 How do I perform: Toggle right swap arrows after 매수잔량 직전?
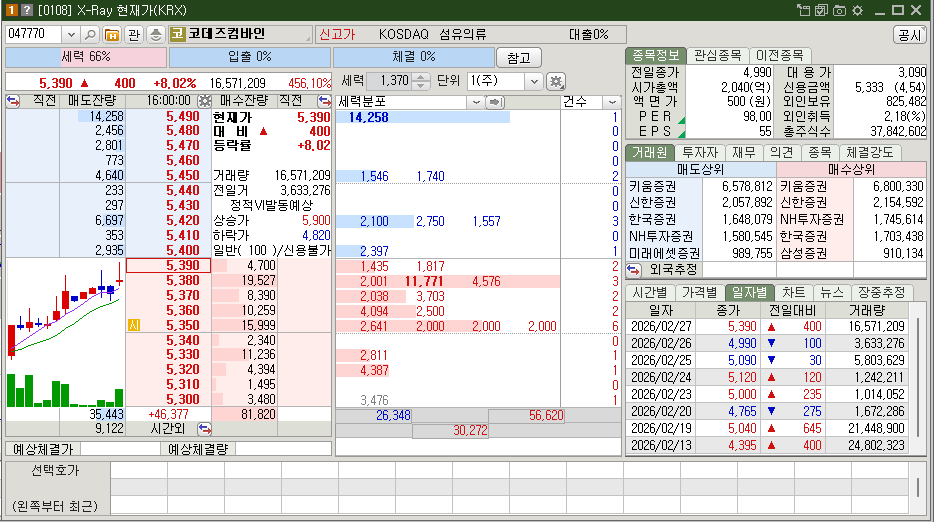tap(324, 101)
